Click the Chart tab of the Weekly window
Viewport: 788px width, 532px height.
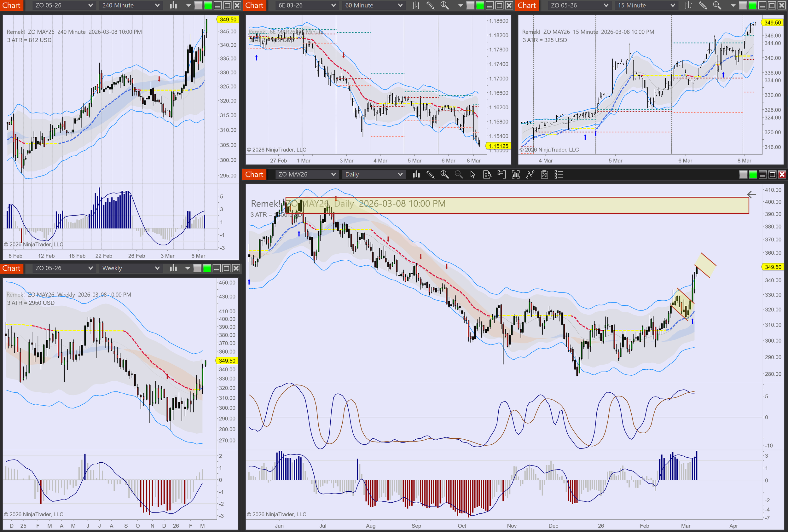point(12,268)
